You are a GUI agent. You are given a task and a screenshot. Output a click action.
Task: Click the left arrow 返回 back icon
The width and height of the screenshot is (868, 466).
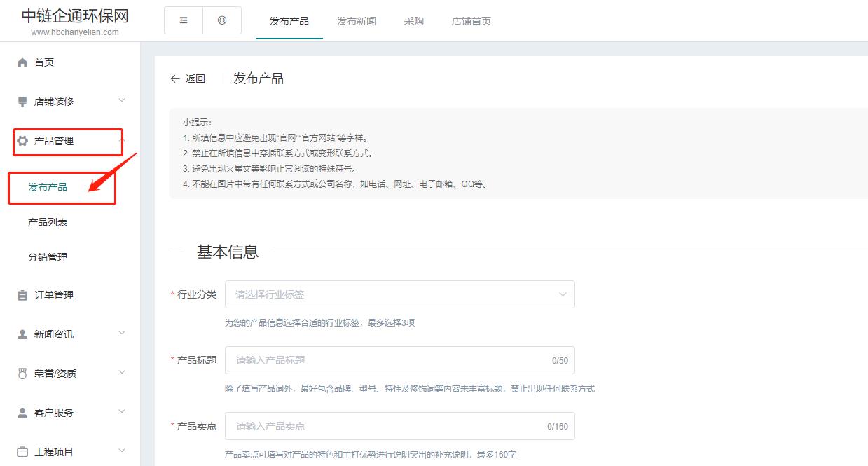pyautogui.click(x=175, y=78)
